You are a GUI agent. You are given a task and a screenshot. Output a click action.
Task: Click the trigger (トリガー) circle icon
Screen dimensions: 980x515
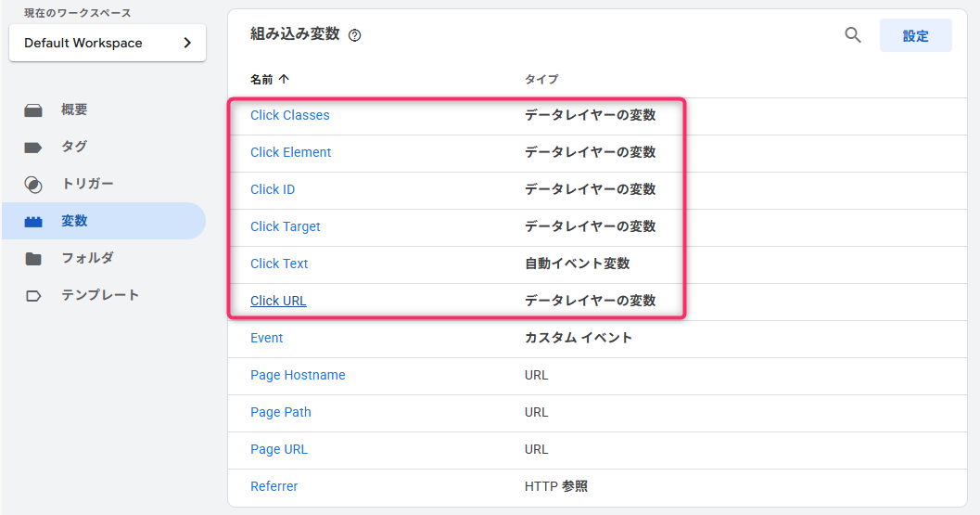pos(33,185)
